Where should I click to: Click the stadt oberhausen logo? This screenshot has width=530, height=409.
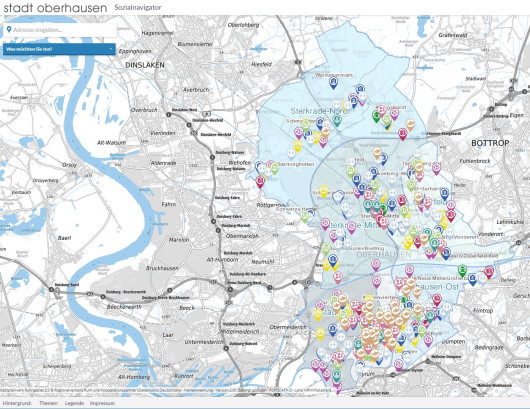point(55,7)
